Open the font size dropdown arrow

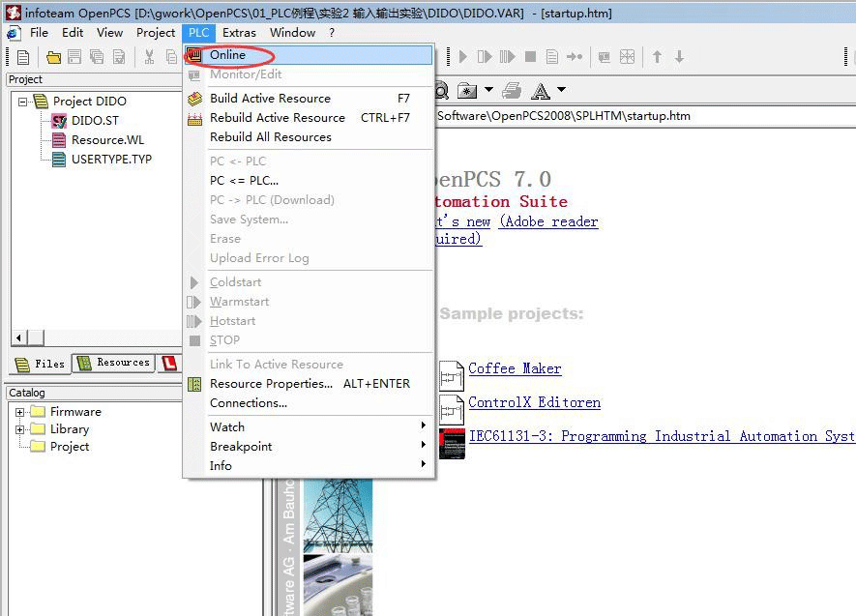[561, 91]
